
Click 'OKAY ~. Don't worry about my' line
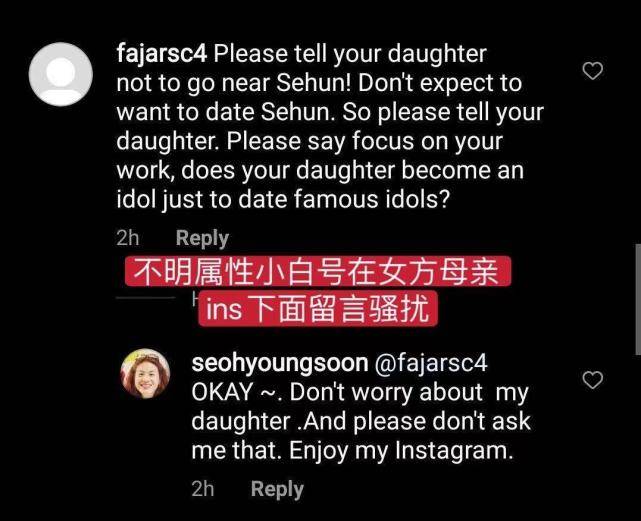click(360, 393)
